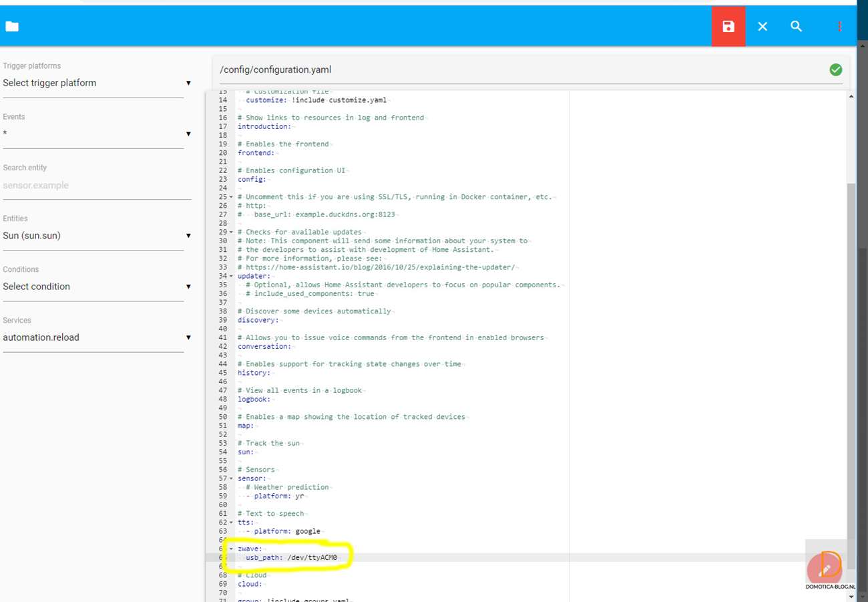
Task: Close the current file with the X icon
Action: point(762,27)
